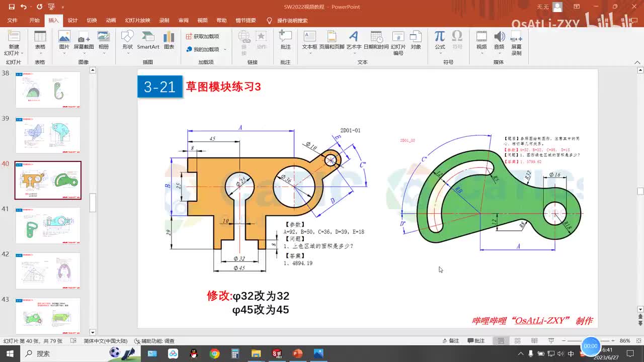Select slide 42 thumbnail
The width and height of the screenshot is (644, 362).
point(48,270)
